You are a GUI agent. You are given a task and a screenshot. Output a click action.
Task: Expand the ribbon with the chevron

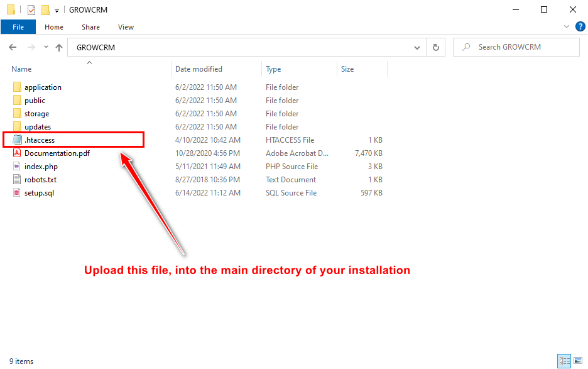[x=567, y=26]
